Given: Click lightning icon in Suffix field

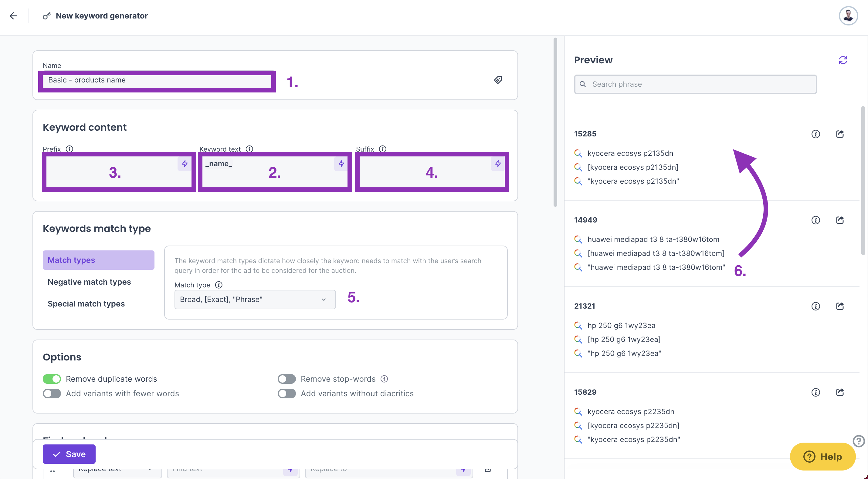Looking at the screenshot, I should point(498,164).
